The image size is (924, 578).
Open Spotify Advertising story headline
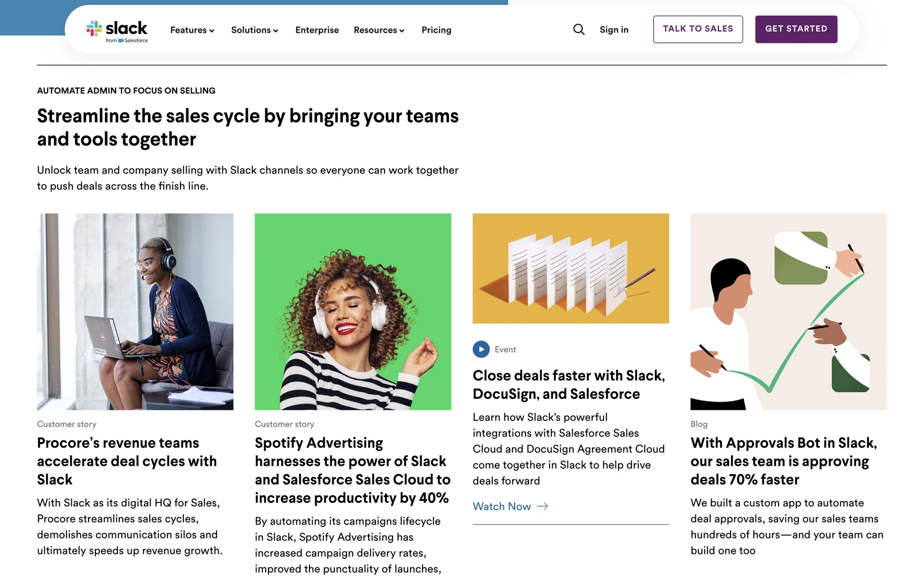352,470
